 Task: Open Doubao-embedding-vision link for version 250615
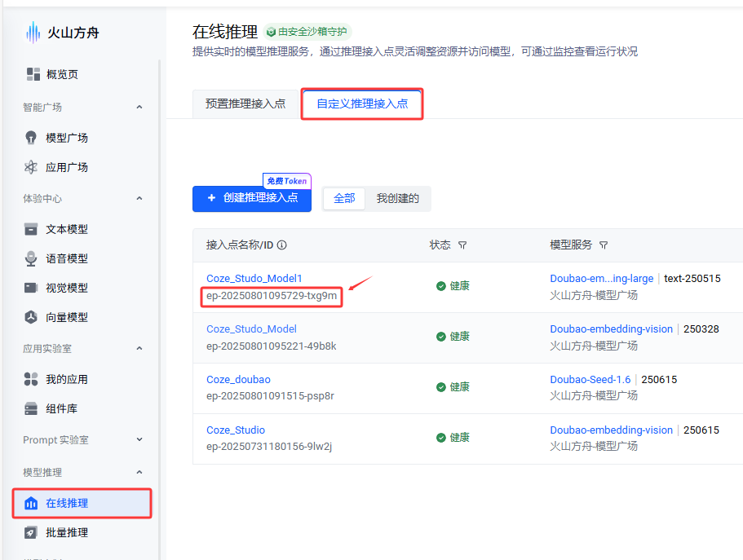click(x=611, y=430)
